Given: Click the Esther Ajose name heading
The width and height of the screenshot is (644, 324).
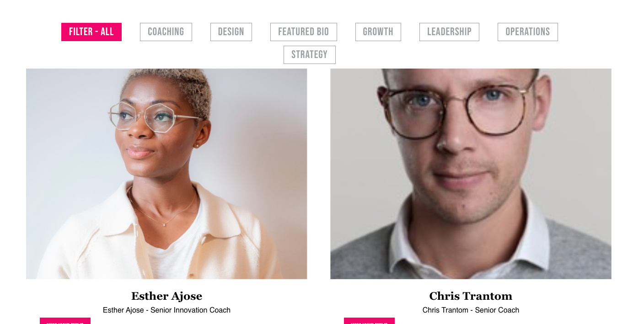Looking at the screenshot, I should click(166, 296).
